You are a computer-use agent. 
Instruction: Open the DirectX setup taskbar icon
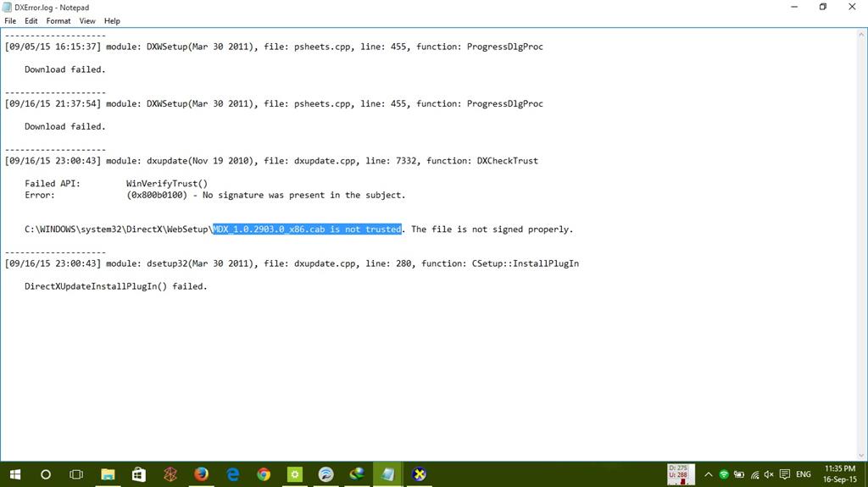[x=419, y=474]
